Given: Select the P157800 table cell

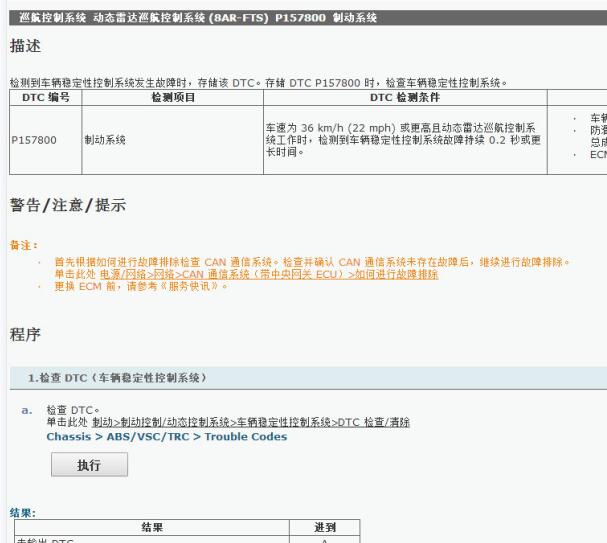Looking at the screenshot, I should point(46,140).
